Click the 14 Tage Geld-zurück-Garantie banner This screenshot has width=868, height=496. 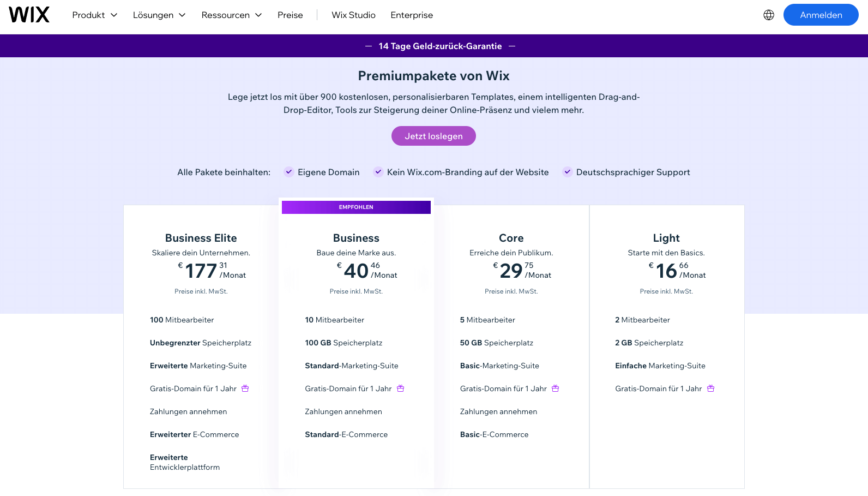[440, 46]
